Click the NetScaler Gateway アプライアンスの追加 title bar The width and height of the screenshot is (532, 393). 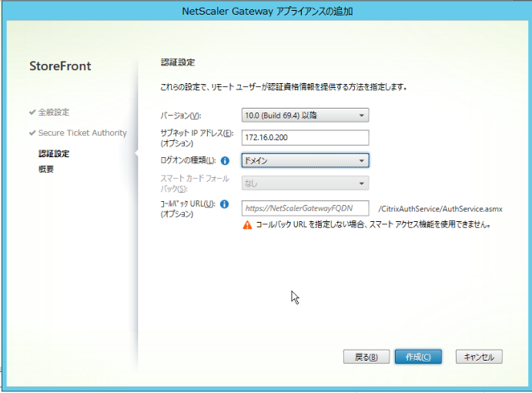[267, 12]
